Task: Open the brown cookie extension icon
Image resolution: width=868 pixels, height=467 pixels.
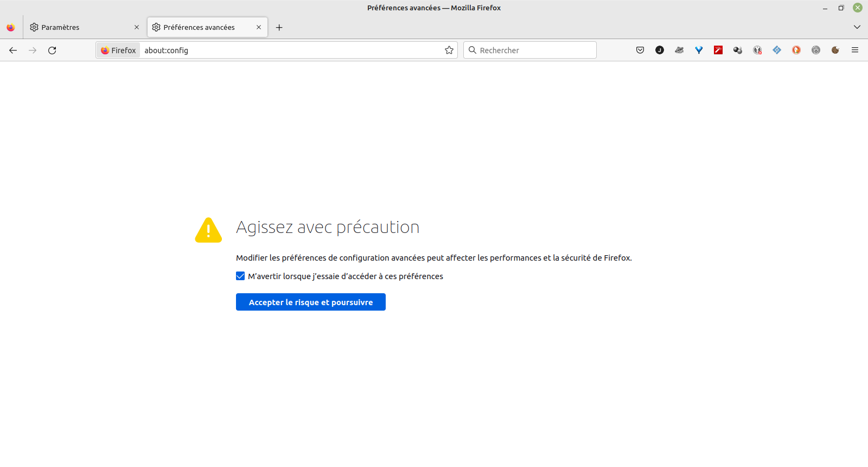Action: (x=835, y=50)
